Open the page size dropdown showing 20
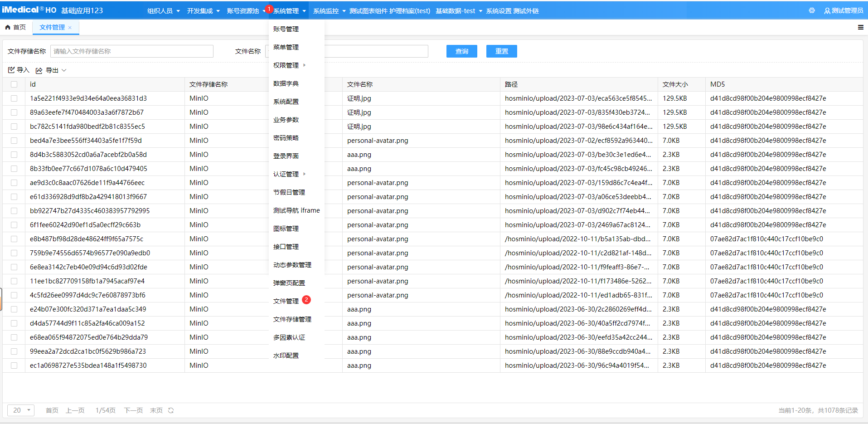The height and width of the screenshot is (424, 868). 20,410
